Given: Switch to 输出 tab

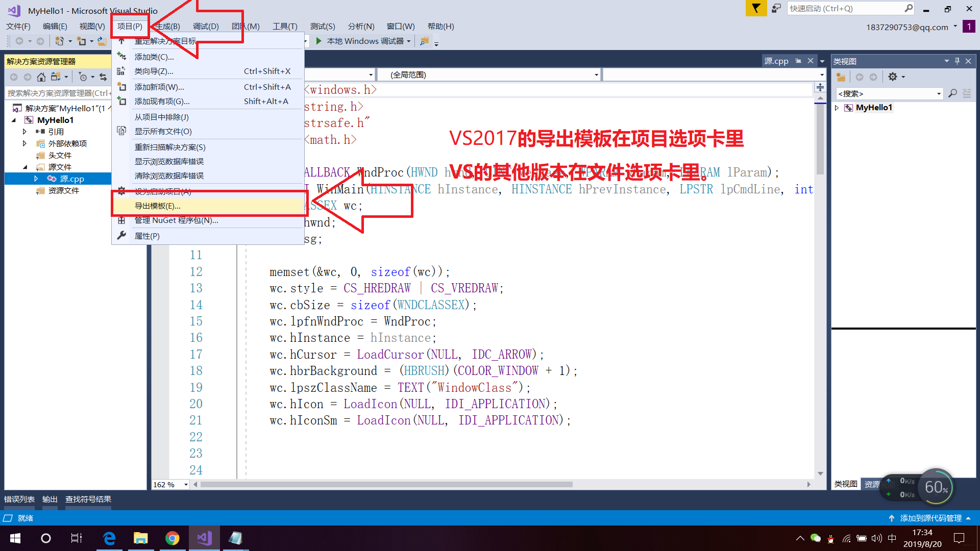Looking at the screenshot, I should [x=50, y=499].
